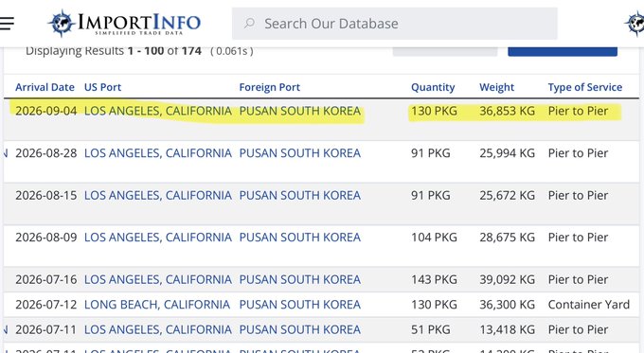Select the 13,418 KG weight cell

[508, 329]
